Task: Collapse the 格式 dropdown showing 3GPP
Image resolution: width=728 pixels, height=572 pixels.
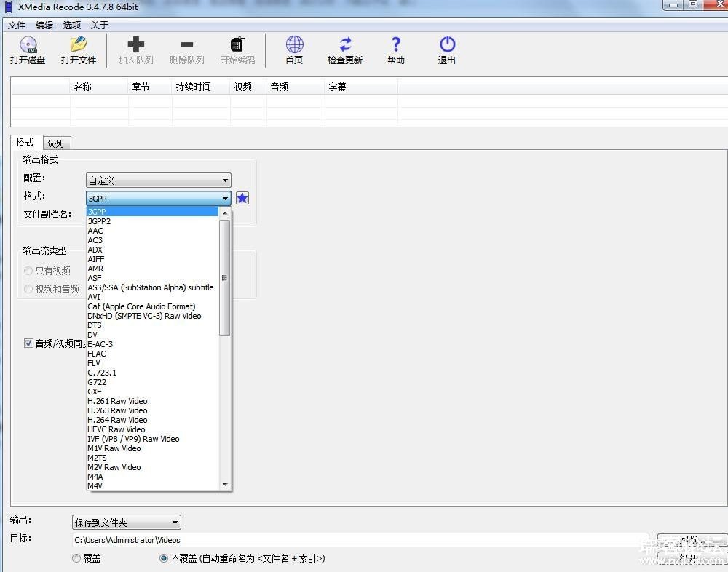Action: pos(158,198)
